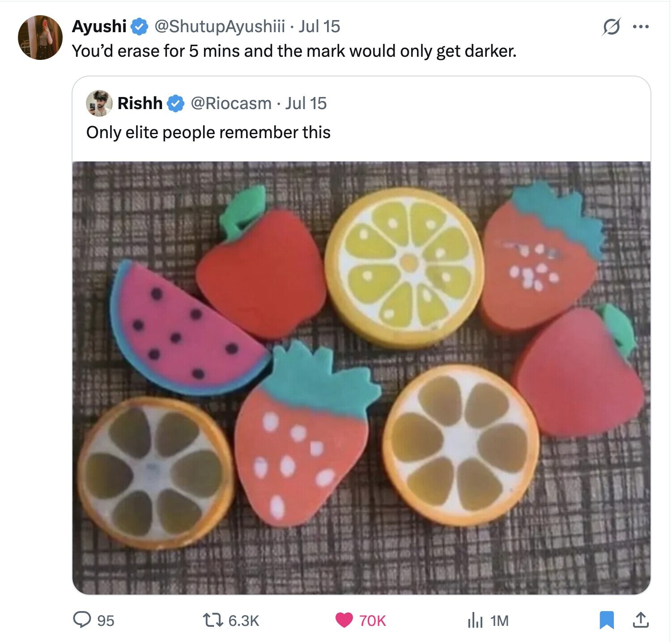The width and height of the screenshot is (672, 642).
Task: Click Rishh's verified checkmark badge
Action: (x=176, y=104)
